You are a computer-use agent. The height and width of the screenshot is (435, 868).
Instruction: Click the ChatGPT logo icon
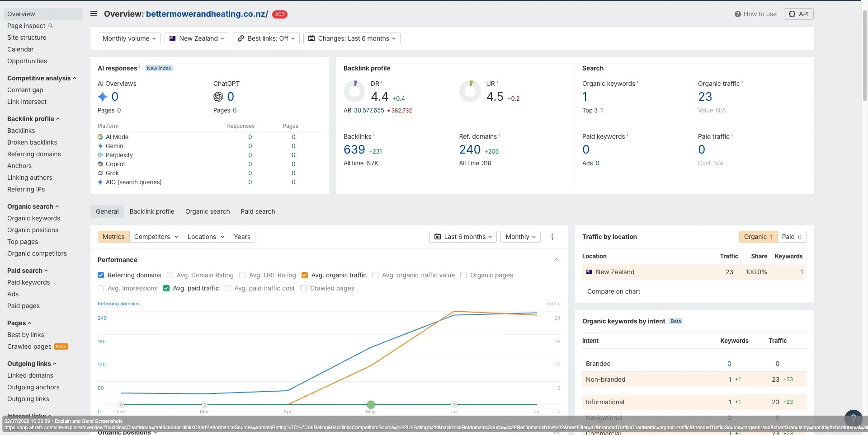point(218,97)
